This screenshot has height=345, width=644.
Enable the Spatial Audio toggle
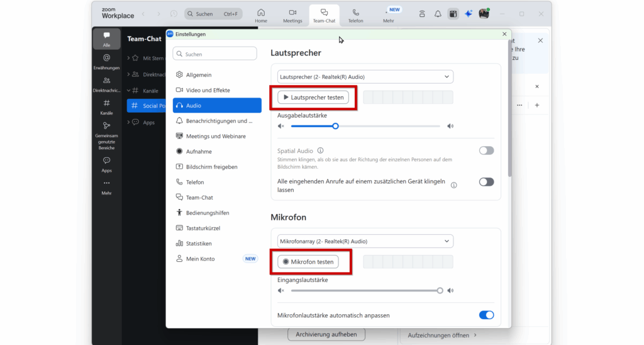[486, 150]
